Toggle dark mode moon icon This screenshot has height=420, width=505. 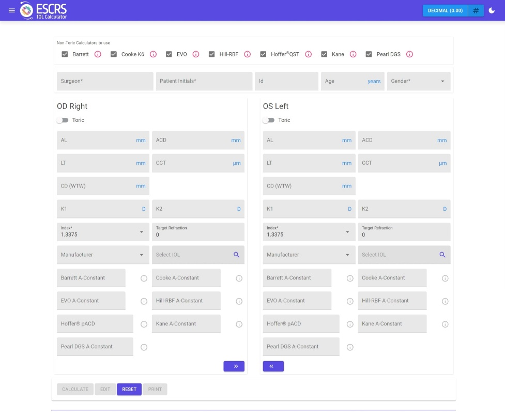point(492,11)
